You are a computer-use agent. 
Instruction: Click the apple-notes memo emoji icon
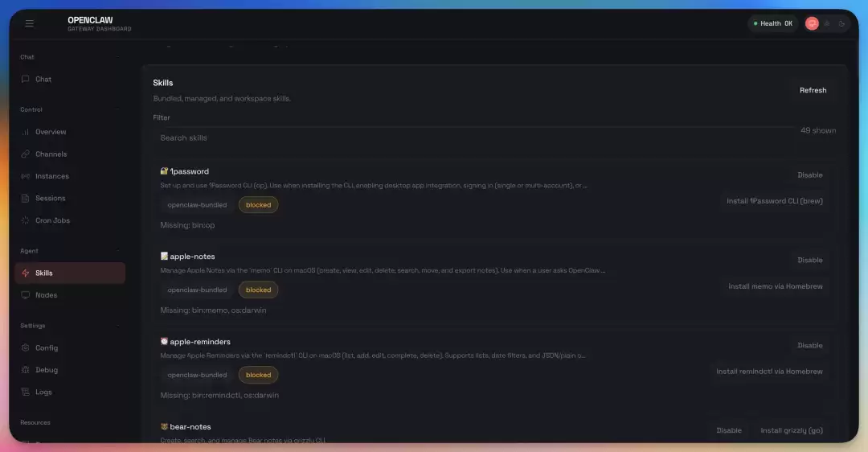164,256
